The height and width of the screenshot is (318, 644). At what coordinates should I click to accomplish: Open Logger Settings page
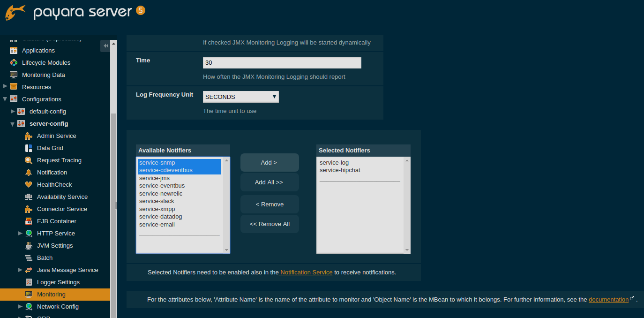[x=58, y=282]
